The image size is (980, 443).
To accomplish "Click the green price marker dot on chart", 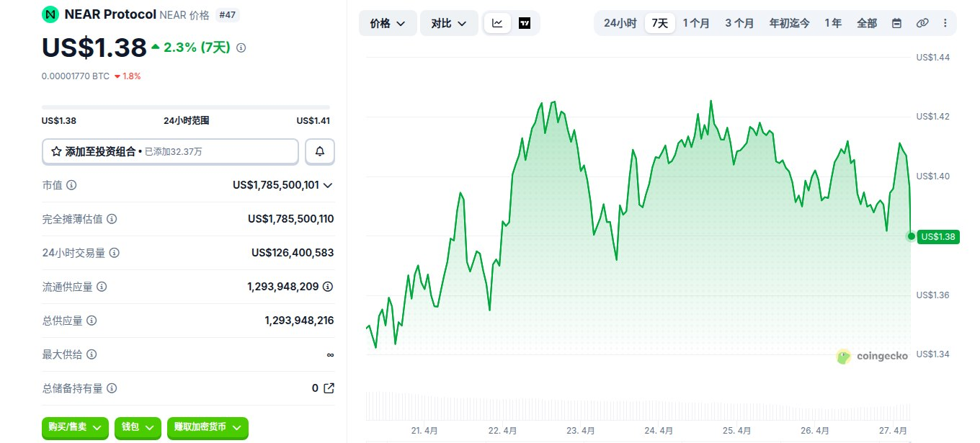I will tap(912, 236).
